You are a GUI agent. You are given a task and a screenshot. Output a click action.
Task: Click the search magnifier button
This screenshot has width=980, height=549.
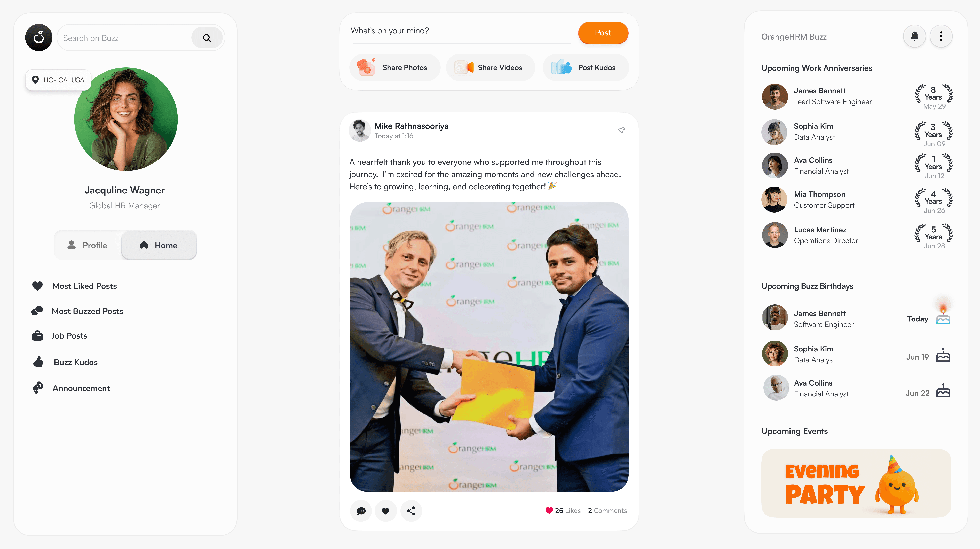point(207,38)
